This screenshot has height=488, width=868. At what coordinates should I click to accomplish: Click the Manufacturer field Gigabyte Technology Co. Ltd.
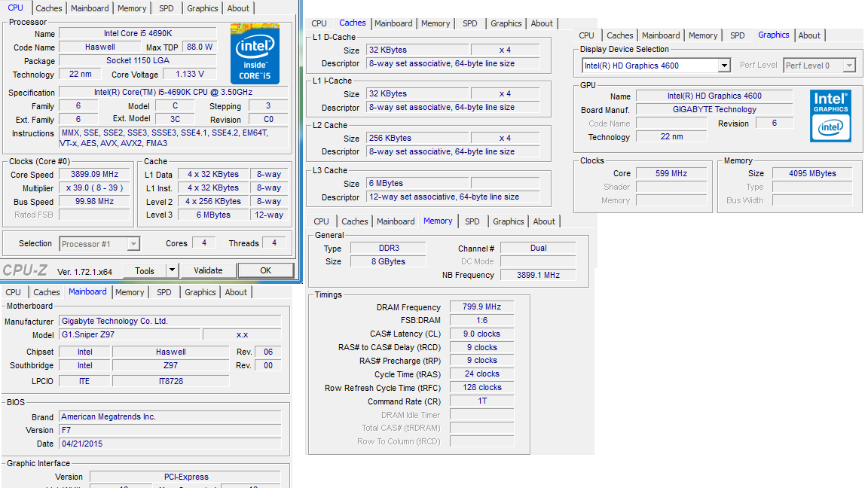(170, 321)
